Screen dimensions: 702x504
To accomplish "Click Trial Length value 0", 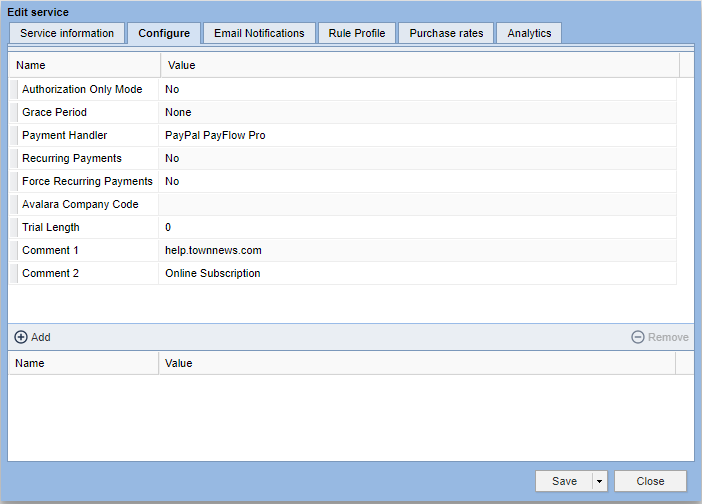I will coord(168,227).
